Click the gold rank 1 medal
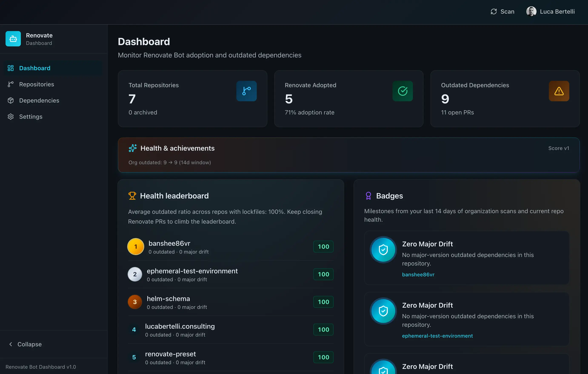 tap(136, 247)
